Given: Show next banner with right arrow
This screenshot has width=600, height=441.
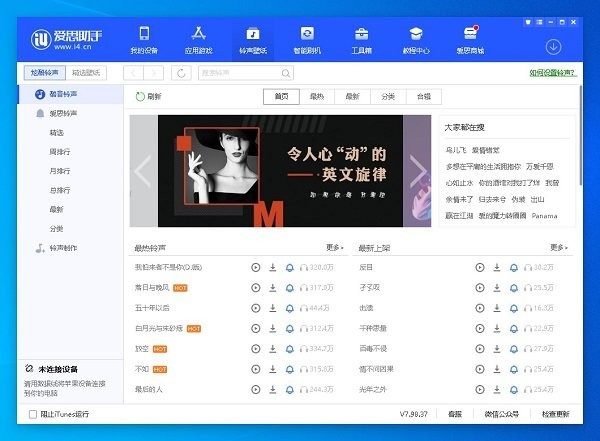Looking at the screenshot, I should point(418,171).
